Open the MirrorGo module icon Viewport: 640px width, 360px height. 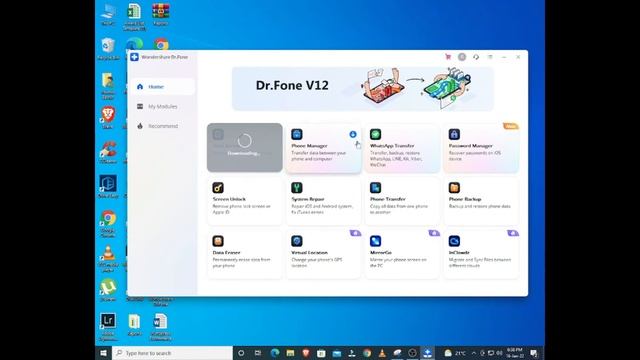(x=376, y=241)
